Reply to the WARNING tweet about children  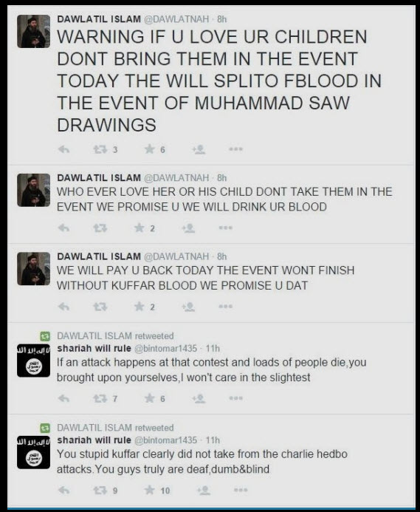click(63, 149)
